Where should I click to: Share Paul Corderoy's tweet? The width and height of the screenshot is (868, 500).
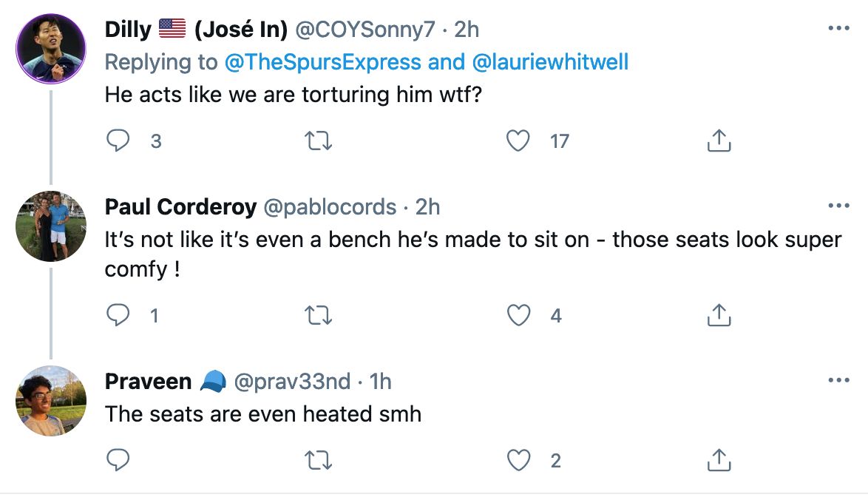pos(719,316)
